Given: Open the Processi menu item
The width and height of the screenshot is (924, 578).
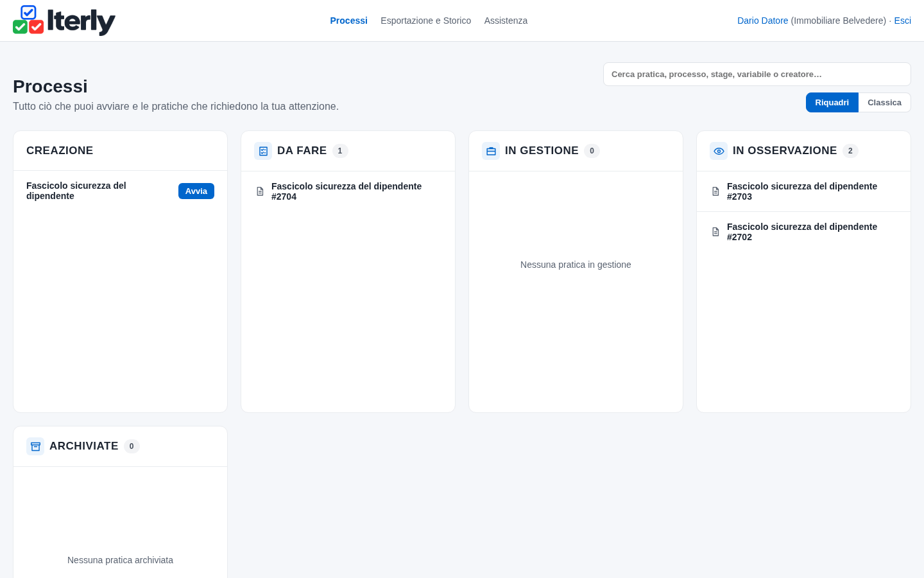Looking at the screenshot, I should pos(348,21).
